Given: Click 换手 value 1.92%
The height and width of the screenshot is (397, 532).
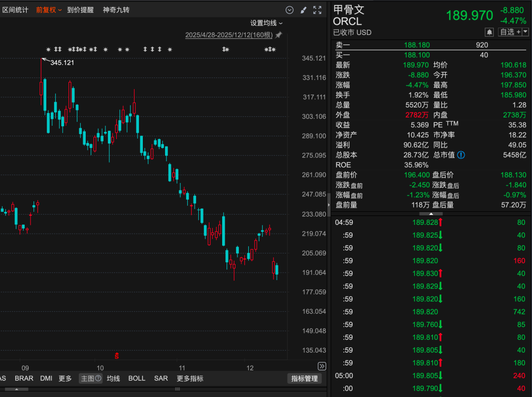Looking at the screenshot, I should coord(418,95).
